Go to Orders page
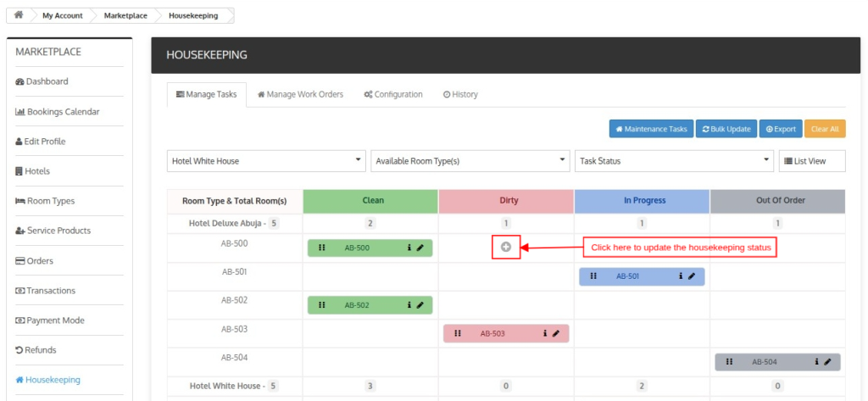 (x=34, y=261)
